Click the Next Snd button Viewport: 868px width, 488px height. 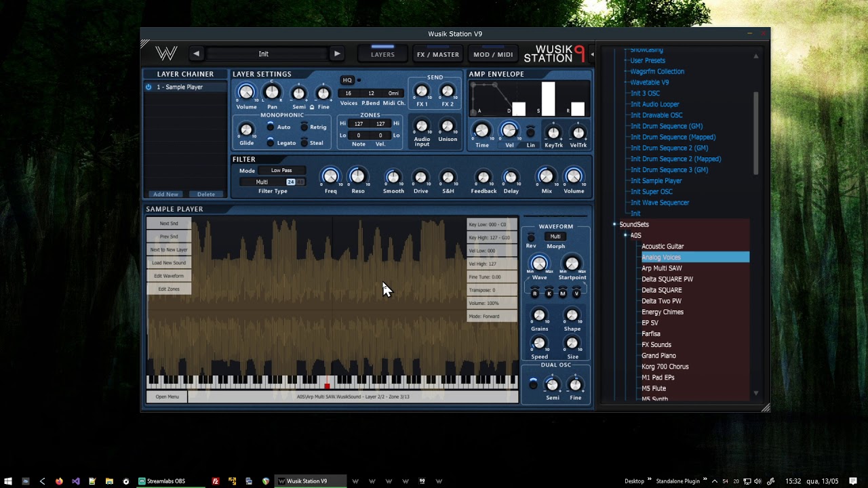pyautogui.click(x=169, y=224)
